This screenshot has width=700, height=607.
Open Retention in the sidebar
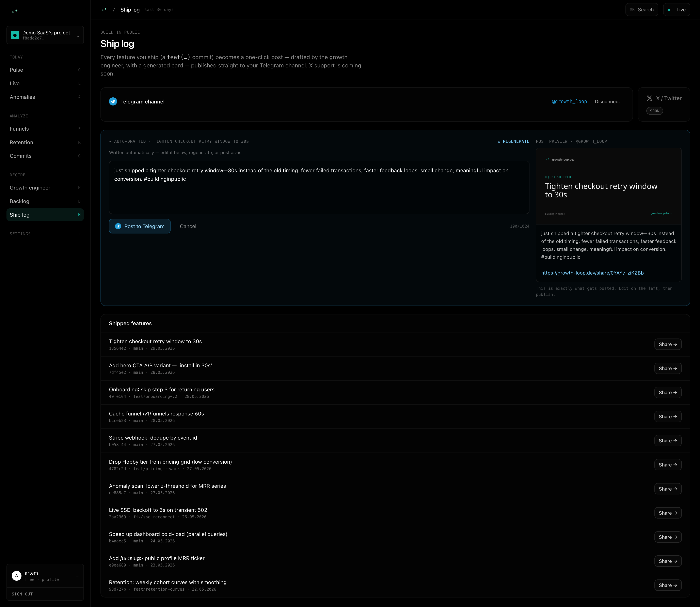(45, 142)
